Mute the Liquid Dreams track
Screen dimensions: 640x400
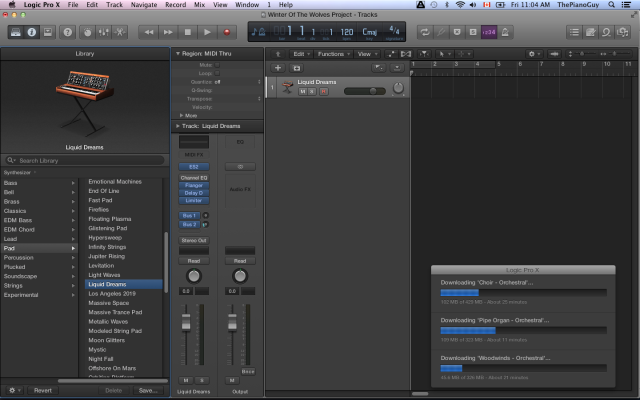(x=302, y=92)
